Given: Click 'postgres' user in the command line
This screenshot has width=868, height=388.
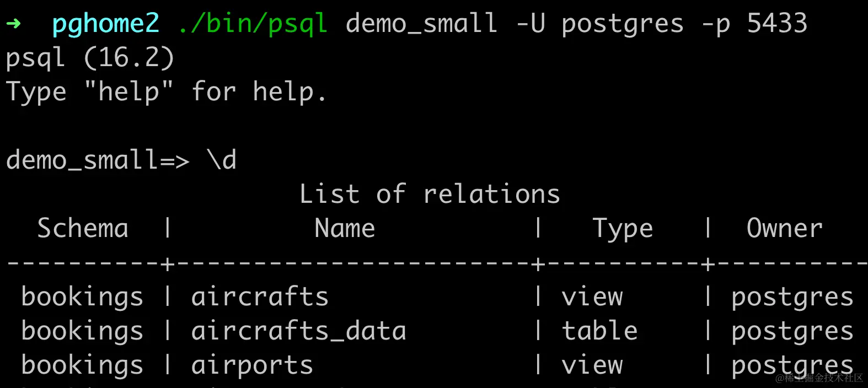Looking at the screenshot, I should coord(623,25).
